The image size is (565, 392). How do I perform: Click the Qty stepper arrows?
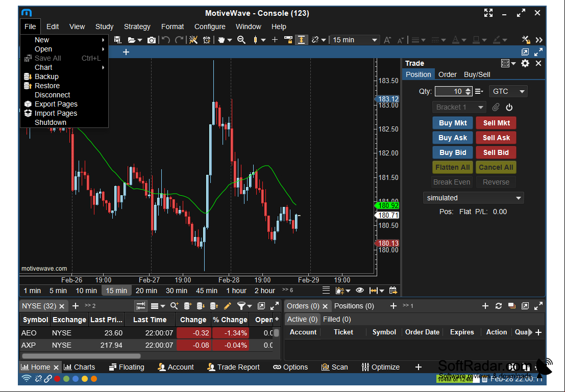click(x=468, y=91)
